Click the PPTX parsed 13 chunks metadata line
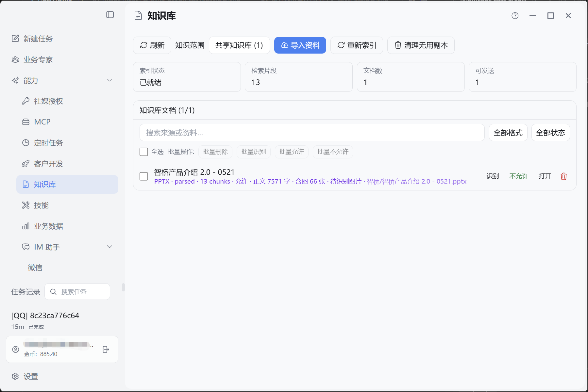 coord(310,182)
